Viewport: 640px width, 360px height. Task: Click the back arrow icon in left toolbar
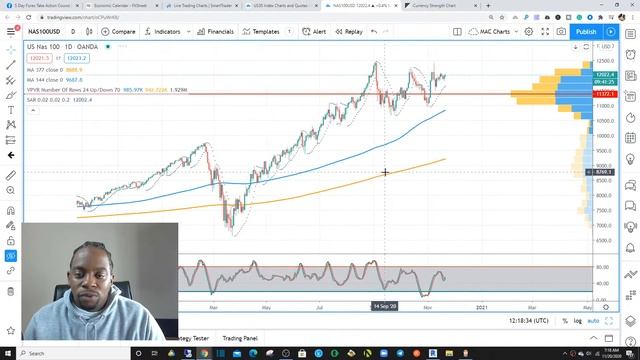tap(11, 155)
